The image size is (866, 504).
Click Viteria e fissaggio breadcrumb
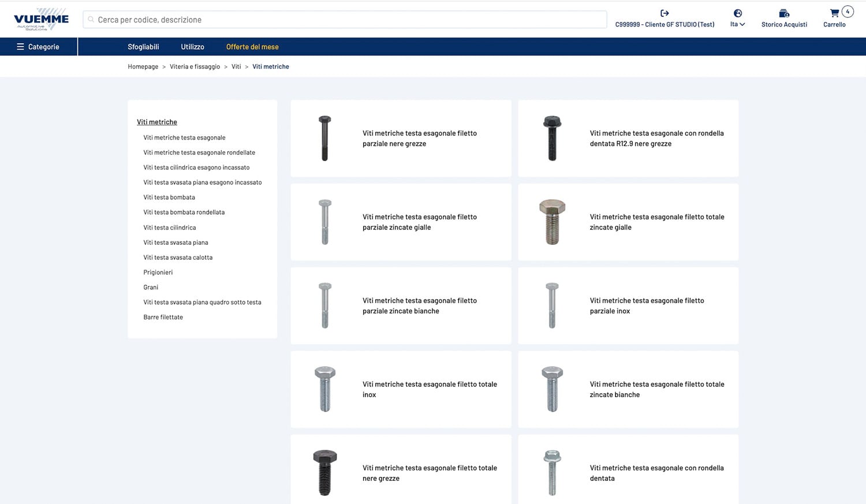click(195, 67)
